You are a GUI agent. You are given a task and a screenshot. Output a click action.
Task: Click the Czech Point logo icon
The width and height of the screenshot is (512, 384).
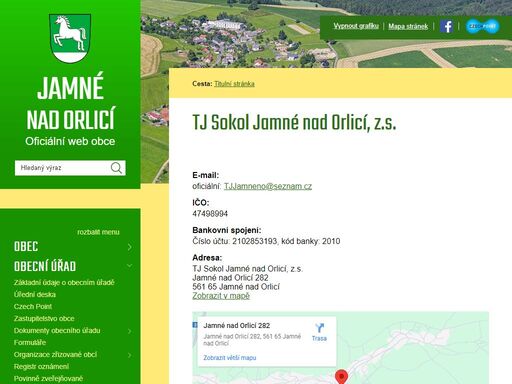[x=482, y=26]
